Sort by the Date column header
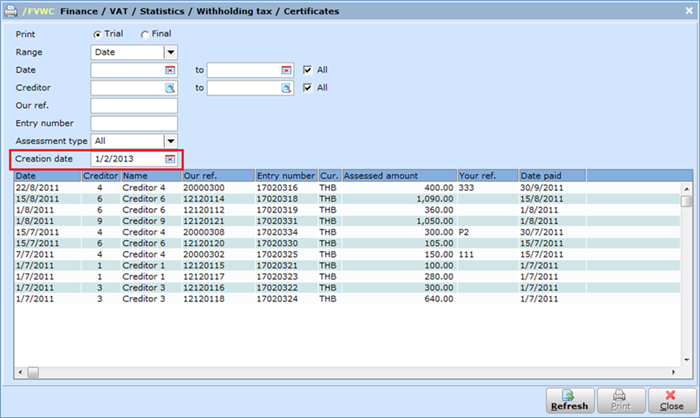The height and width of the screenshot is (418, 700). [x=48, y=176]
